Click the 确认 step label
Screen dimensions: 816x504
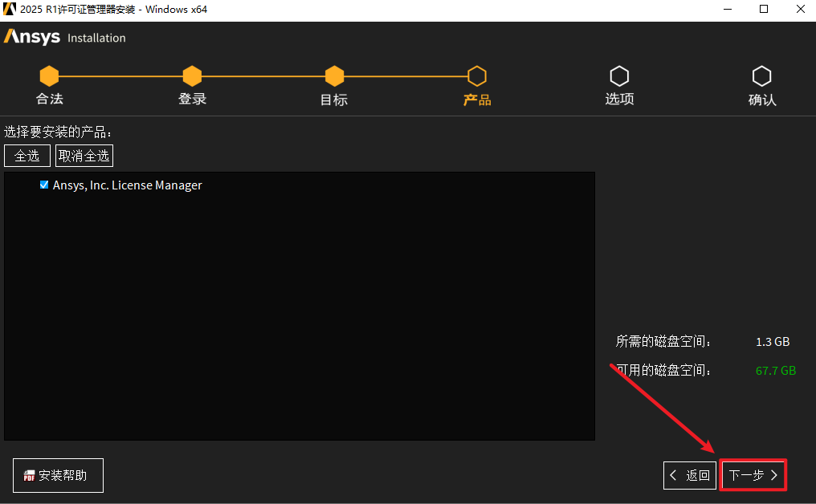click(762, 100)
